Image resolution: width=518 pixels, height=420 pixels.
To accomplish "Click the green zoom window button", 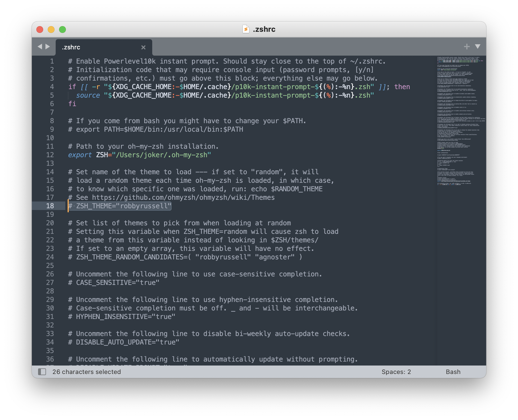I will [62, 30].
